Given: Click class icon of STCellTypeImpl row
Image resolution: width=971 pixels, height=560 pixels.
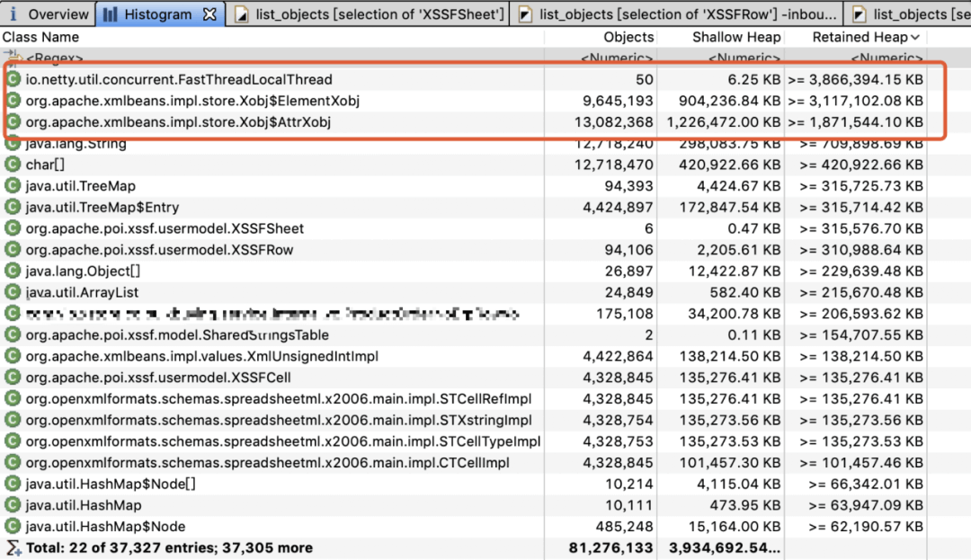Looking at the screenshot, I should tap(13, 441).
